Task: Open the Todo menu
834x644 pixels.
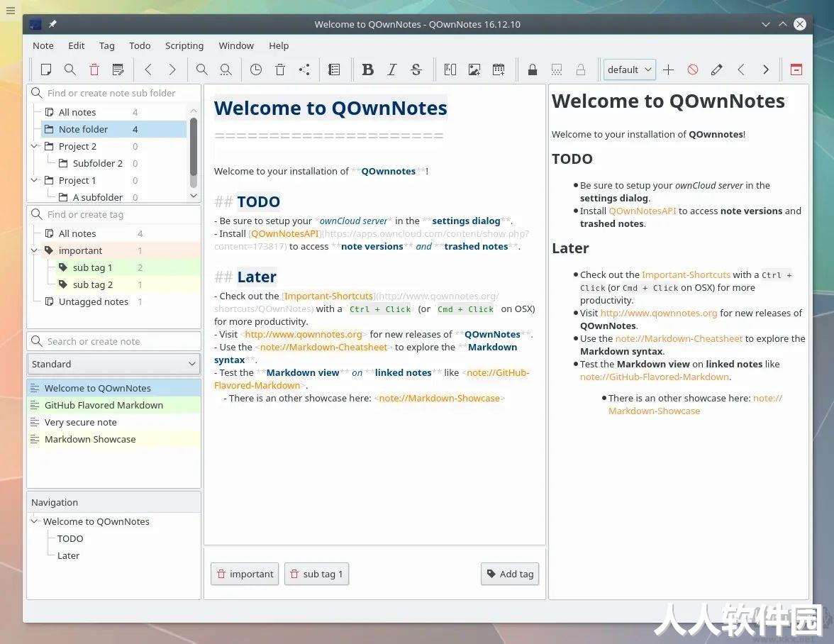Action: (140, 45)
